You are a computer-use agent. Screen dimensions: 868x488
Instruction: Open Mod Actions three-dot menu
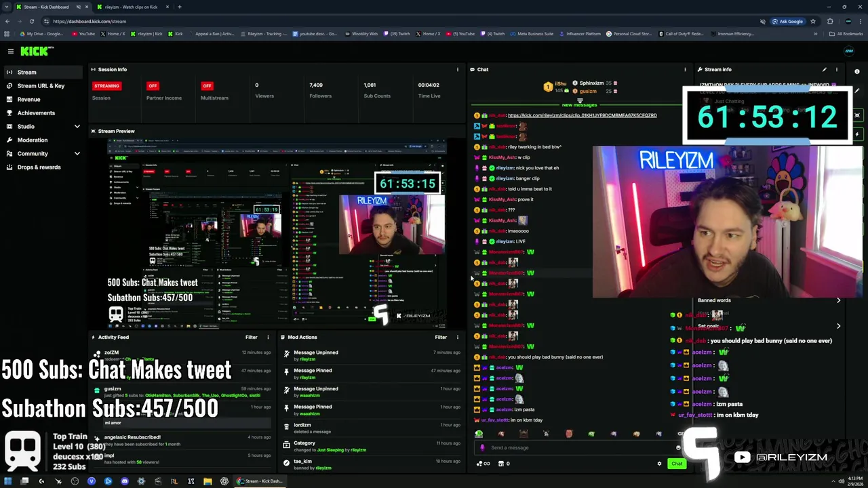click(457, 337)
